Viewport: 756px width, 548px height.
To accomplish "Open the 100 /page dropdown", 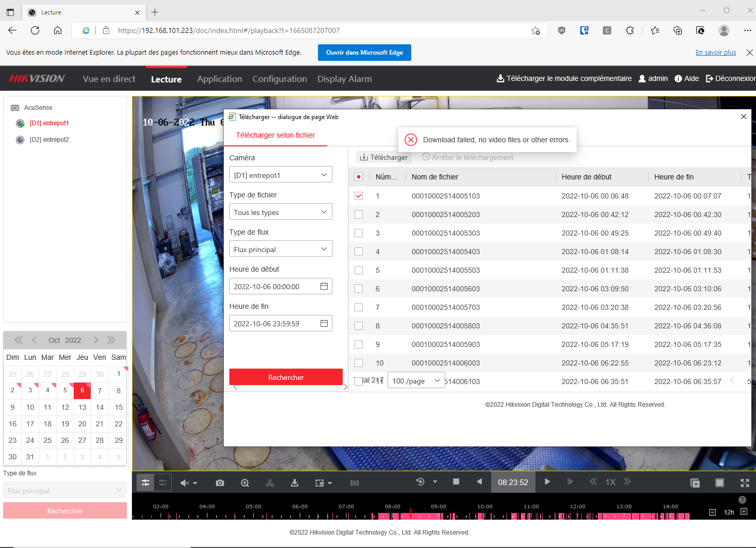I will coord(416,381).
